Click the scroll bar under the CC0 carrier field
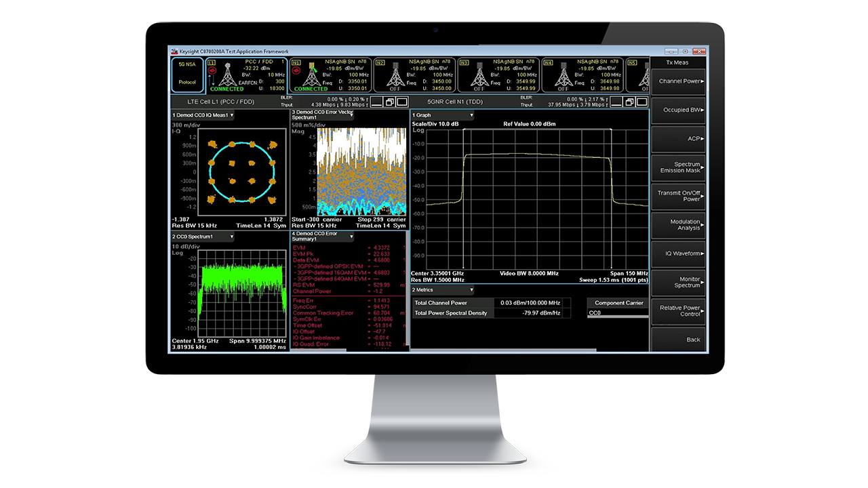This screenshot has width=868, height=488. (x=617, y=317)
